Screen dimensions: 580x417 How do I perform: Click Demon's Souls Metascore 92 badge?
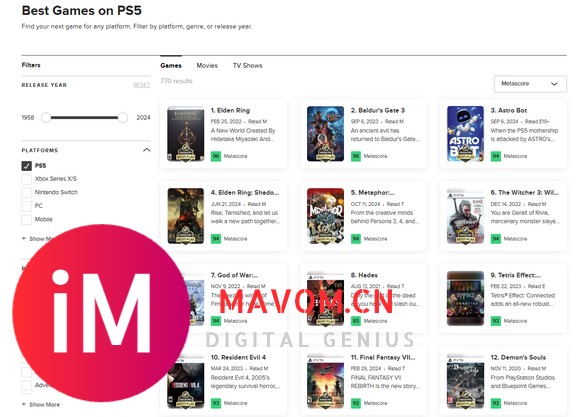pyautogui.click(x=496, y=403)
